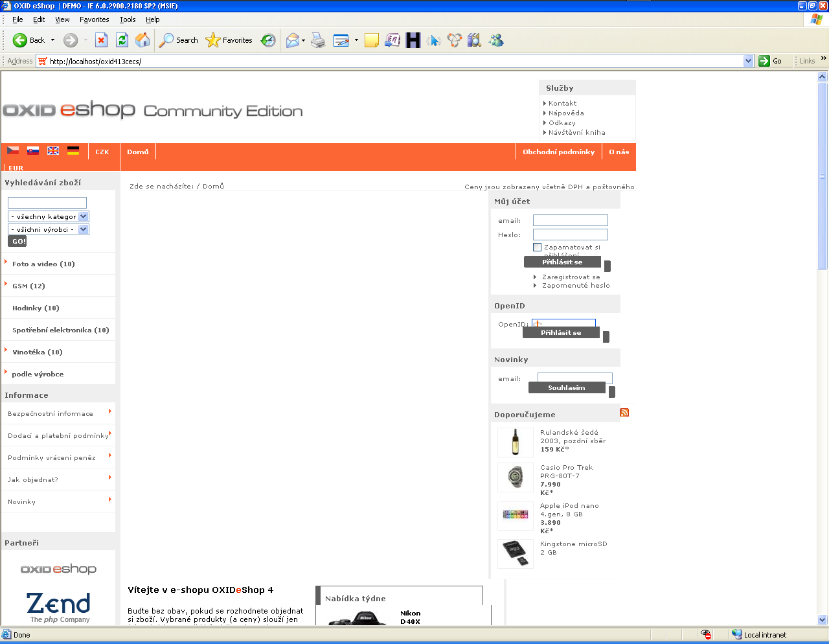Click the page's vertical scrollbar thumb
The image size is (829, 644).
pyautogui.click(x=823, y=175)
